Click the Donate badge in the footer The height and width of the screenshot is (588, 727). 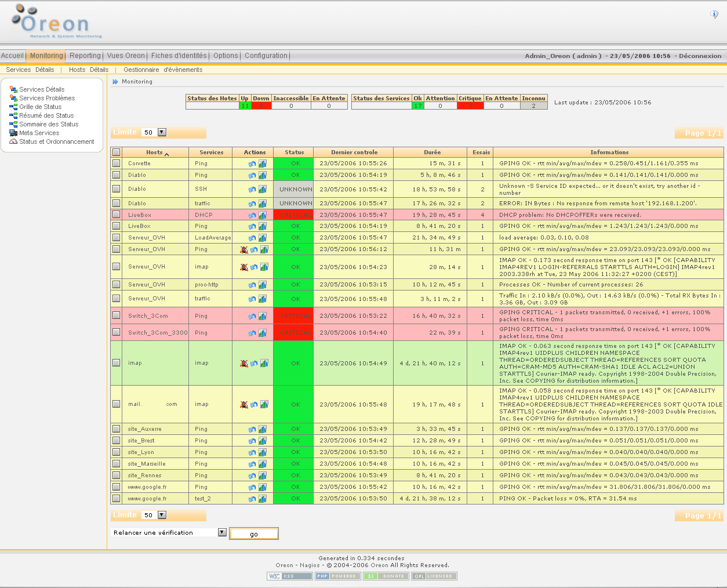tap(386, 576)
